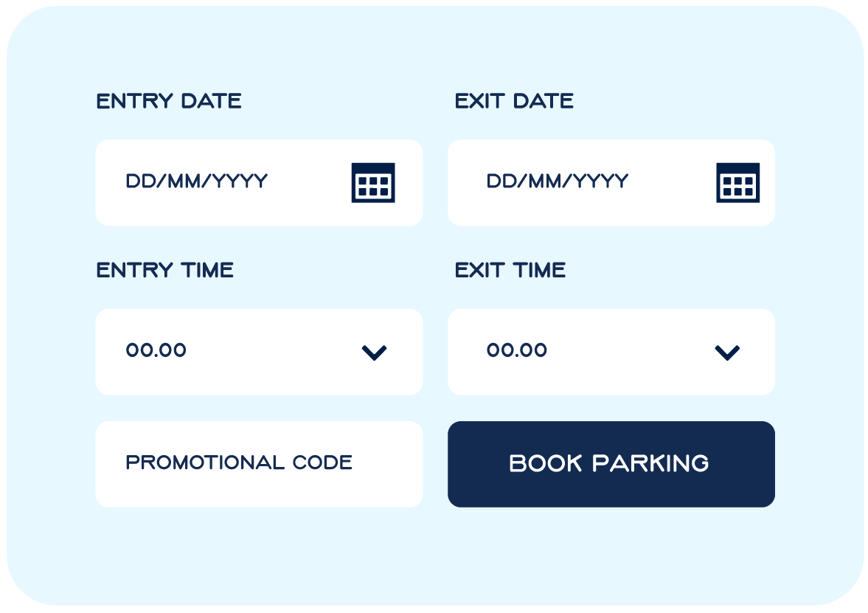Select the Promotional Code field

point(259,464)
